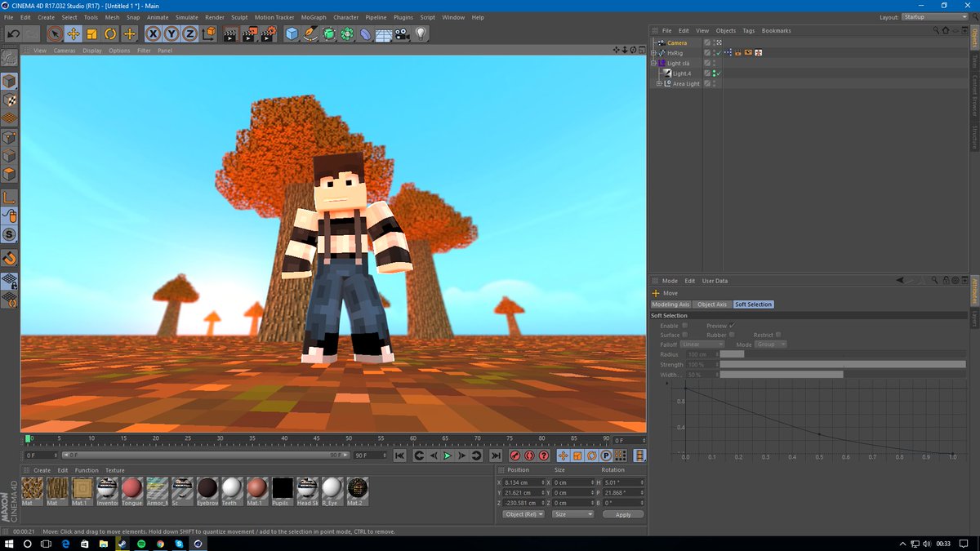
Task: Adjust the Radius slider
Action: point(842,354)
